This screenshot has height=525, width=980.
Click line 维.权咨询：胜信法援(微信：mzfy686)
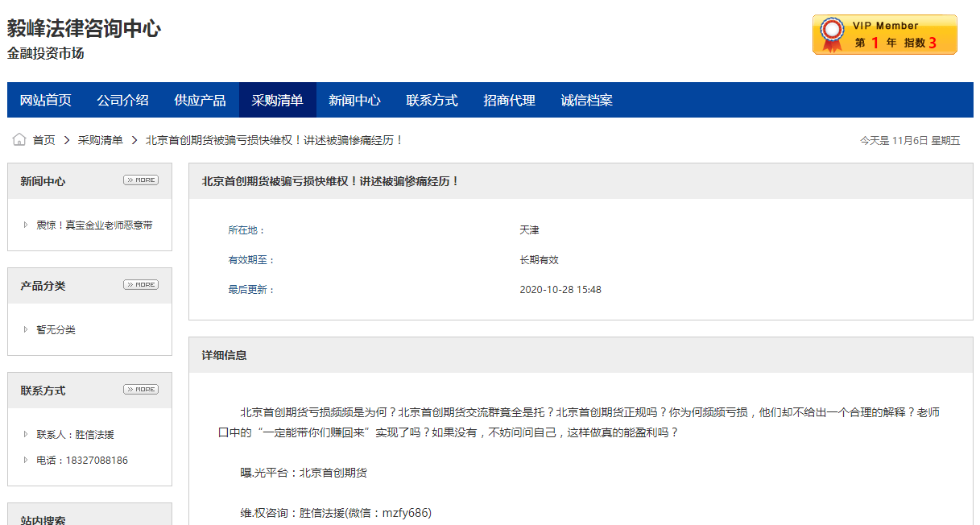point(336,512)
